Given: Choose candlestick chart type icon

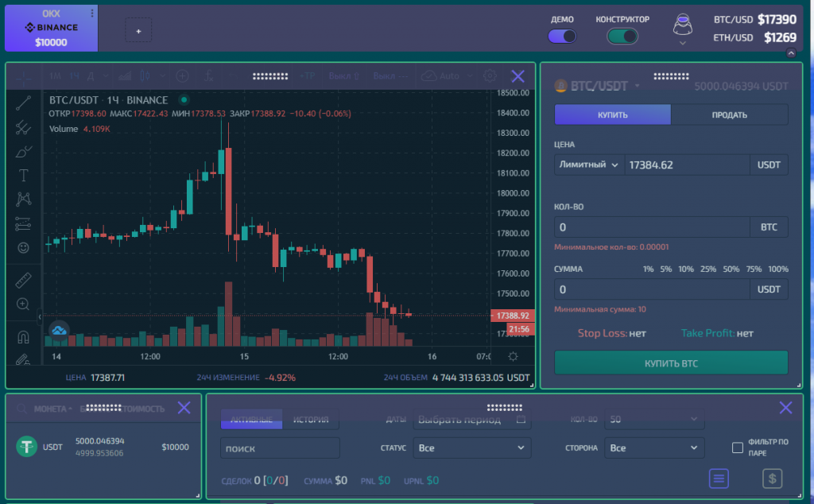Looking at the screenshot, I should [145, 76].
